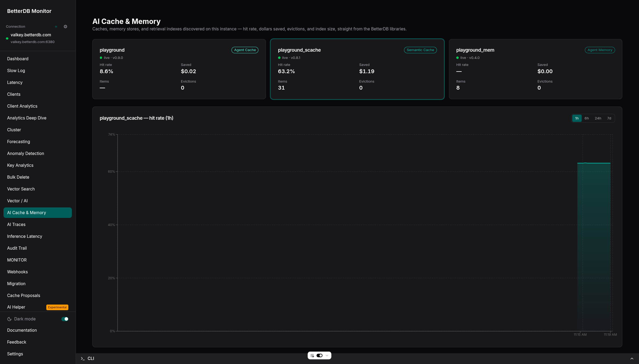Click the $1.19 saved value
Viewport: 639px width, 364px height.
(x=367, y=72)
